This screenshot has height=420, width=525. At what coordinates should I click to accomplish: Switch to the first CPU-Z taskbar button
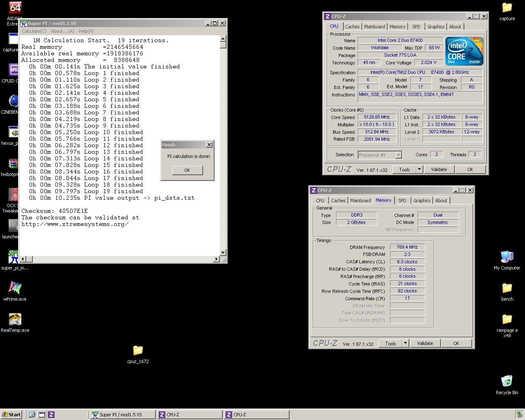[x=189, y=415]
